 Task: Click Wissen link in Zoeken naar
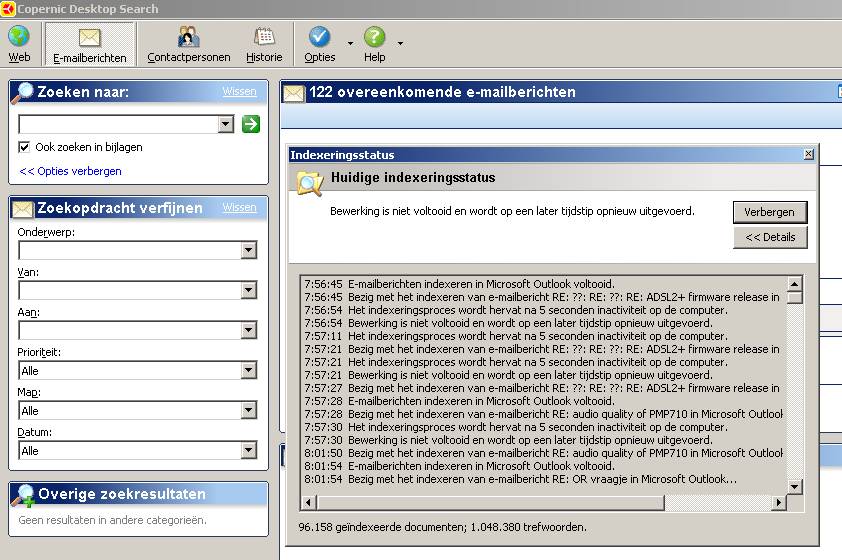pyautogui.click(x=239, y=92)
